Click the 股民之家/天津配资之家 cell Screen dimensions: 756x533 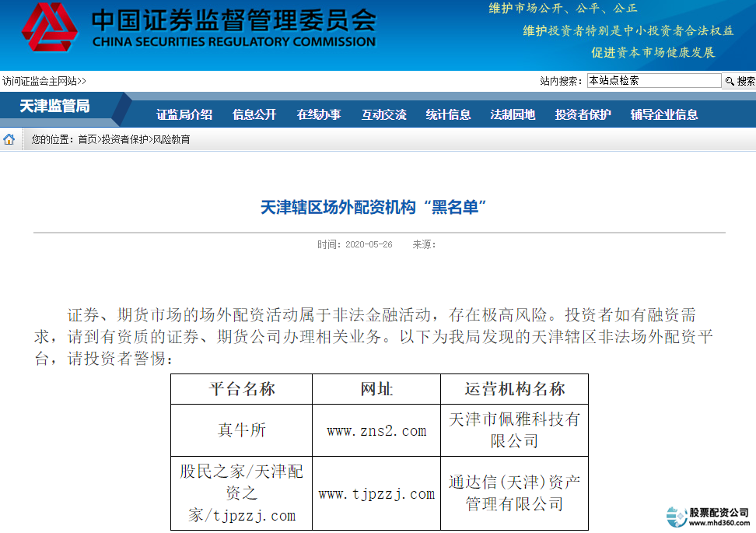tap(242, 493)
